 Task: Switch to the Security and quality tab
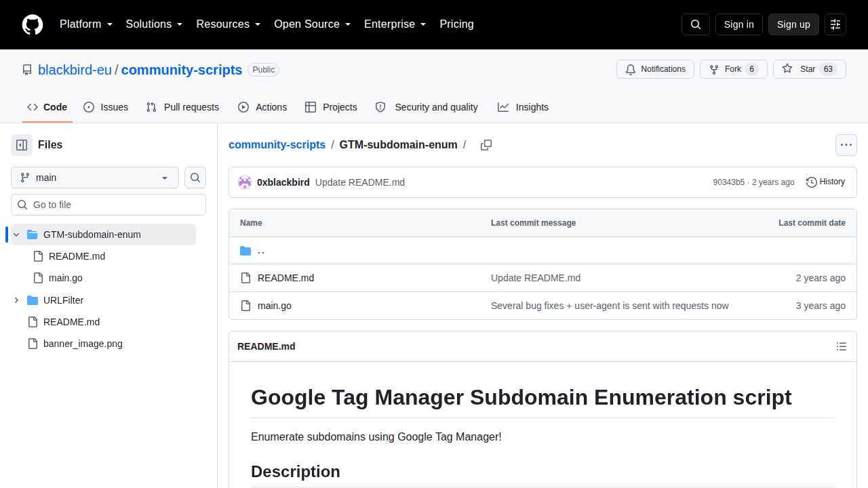coord(427,107)
